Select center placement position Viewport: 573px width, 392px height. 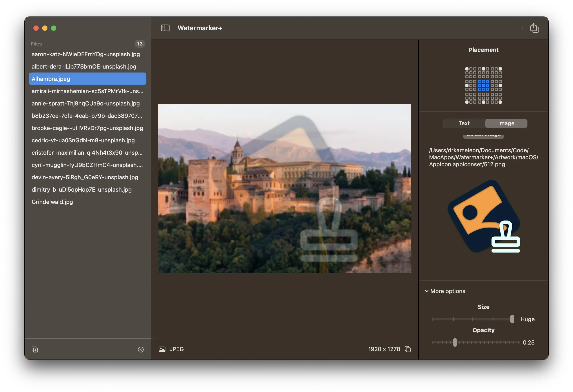(x=484, y=85)
